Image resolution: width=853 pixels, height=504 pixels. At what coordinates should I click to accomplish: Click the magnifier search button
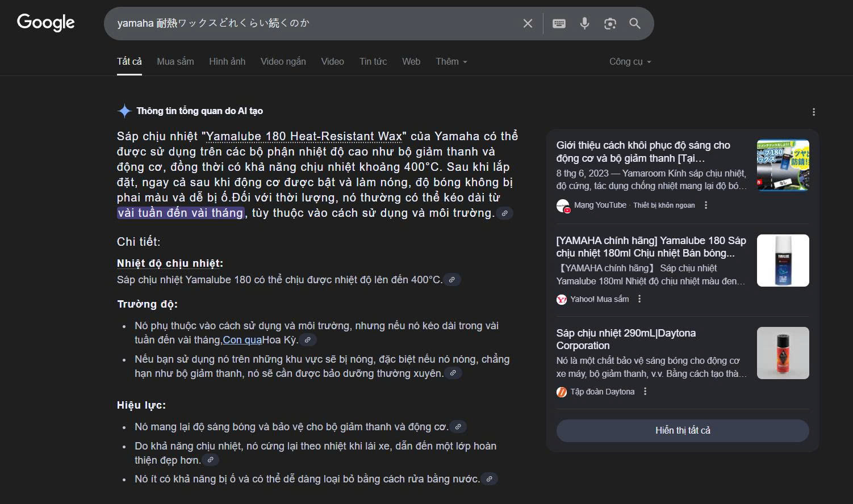[635, 23]
